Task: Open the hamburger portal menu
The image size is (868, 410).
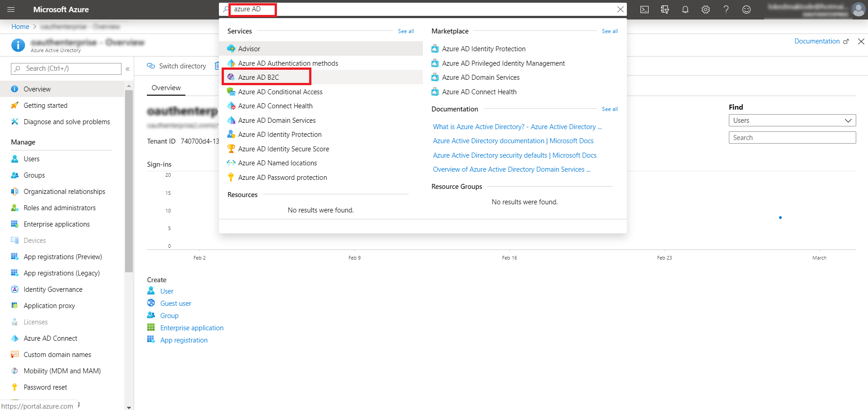Action: tap(11, 10)
